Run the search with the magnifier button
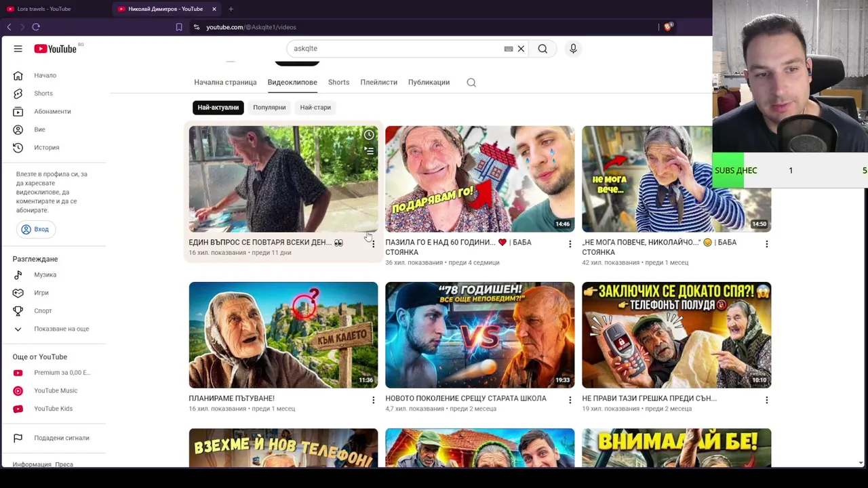 click(x=542, y=49)
